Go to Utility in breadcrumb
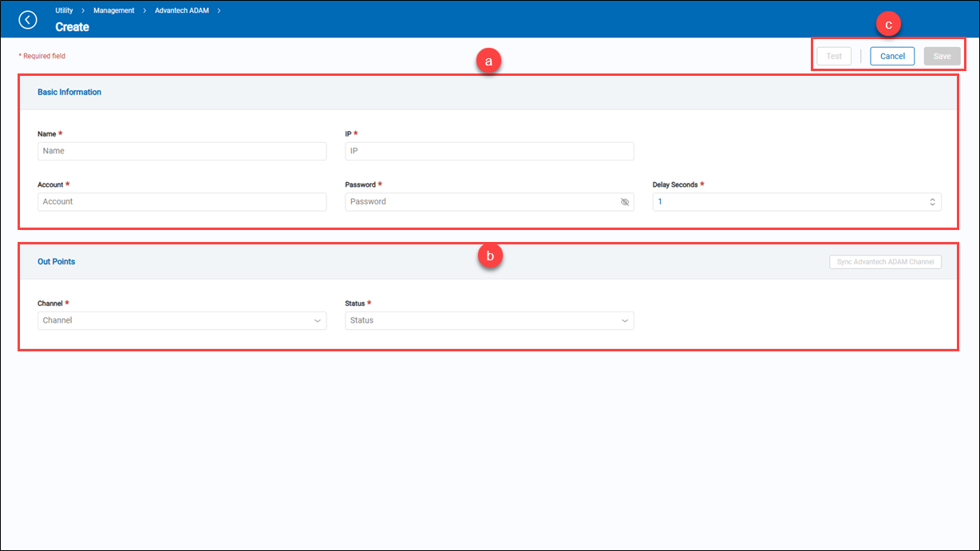This screenshot has height=551, width=980. click(x=64, y=10)
